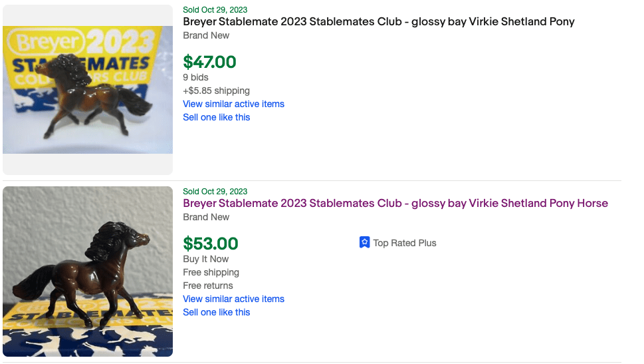Click the "9 bids" count

[196, 77]
